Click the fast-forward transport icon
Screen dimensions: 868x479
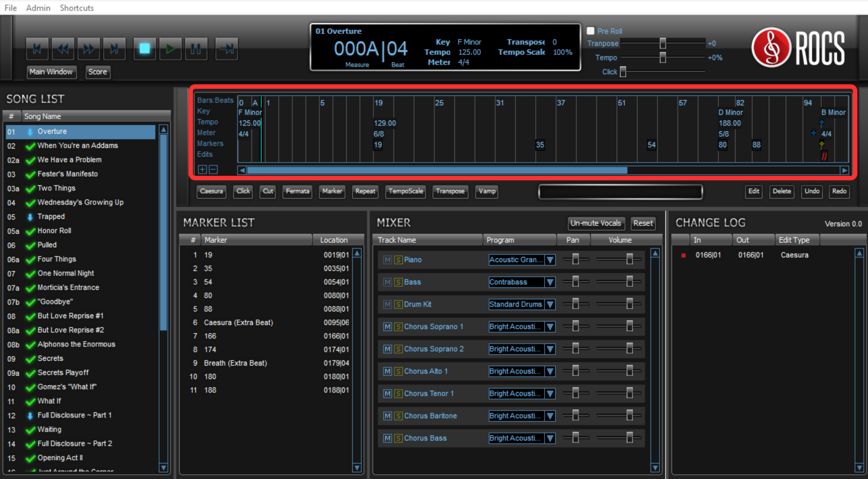click(x=89, y=49)
